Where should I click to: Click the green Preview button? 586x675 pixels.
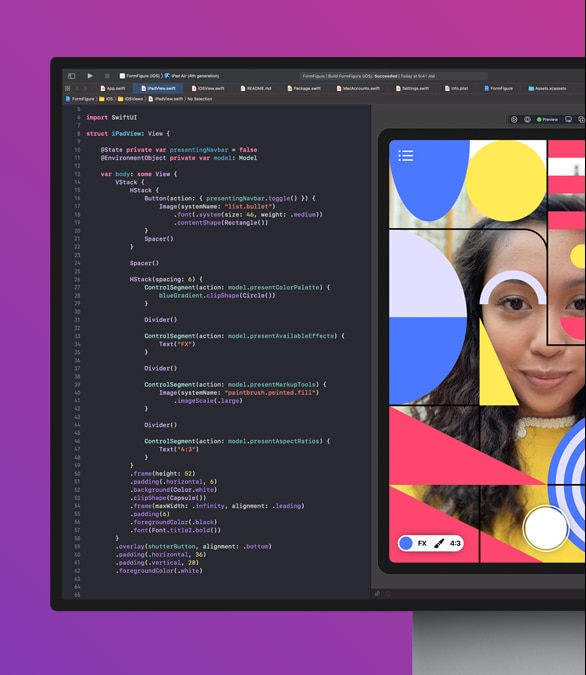point(547,119)
